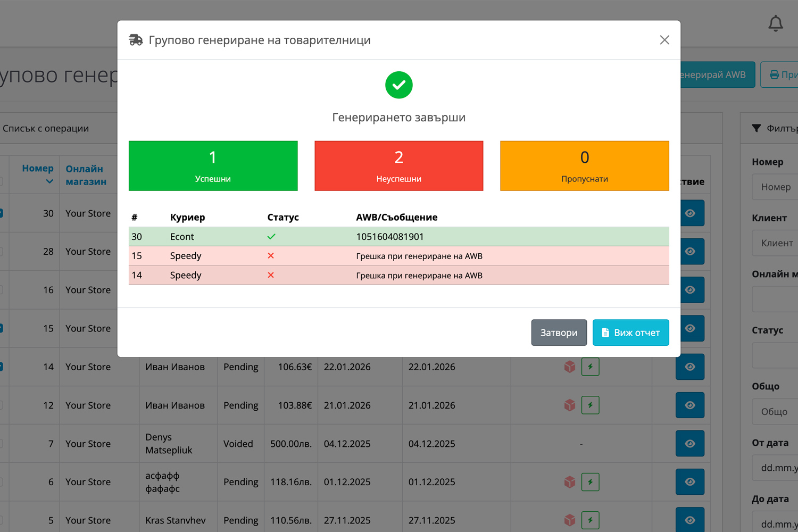Click the red box icon in order 14 row
The height and width of the screenshot is (532, 798).
(x=570, y=367)
